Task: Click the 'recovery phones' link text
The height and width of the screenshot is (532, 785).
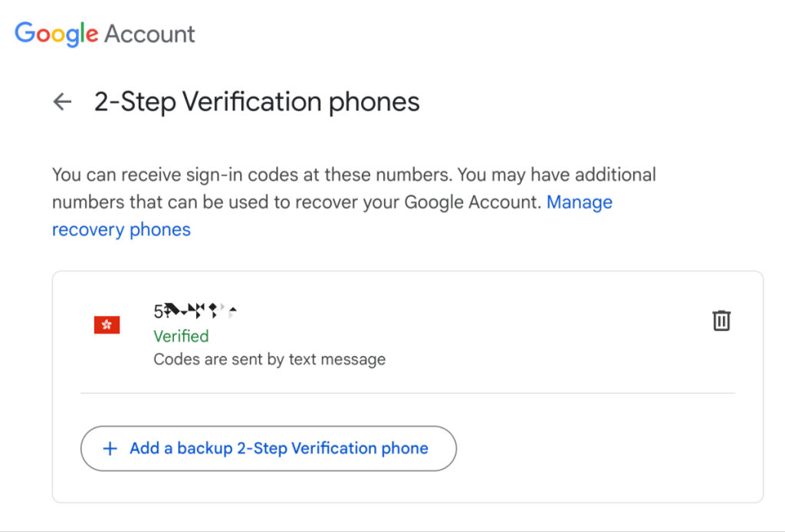Action: pos(121,230)
